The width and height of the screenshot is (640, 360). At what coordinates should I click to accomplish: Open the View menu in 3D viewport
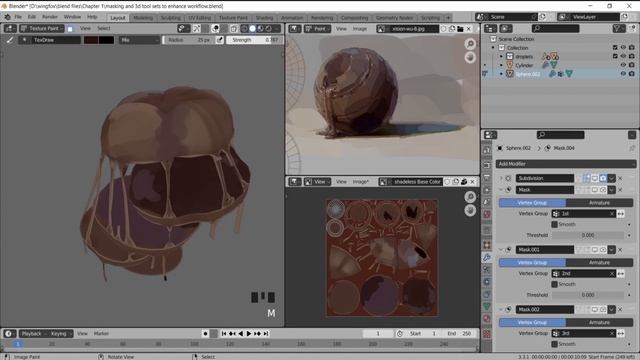click(x=85, y=29)
